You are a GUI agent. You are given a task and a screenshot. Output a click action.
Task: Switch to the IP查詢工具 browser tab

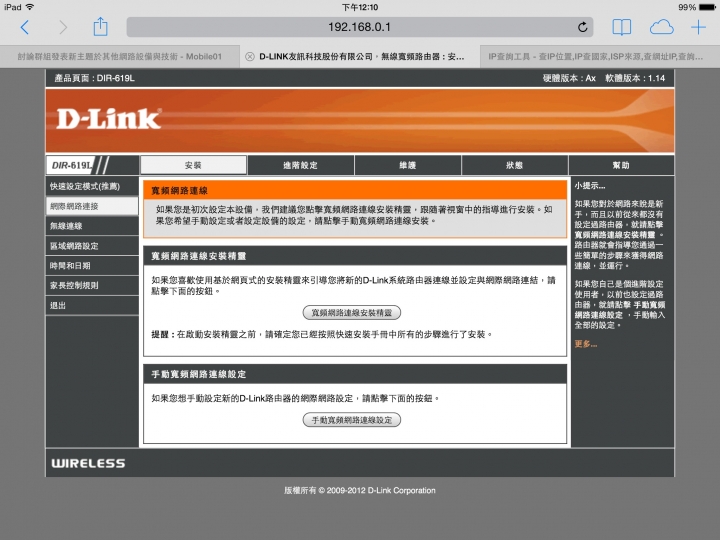(600, 56)
